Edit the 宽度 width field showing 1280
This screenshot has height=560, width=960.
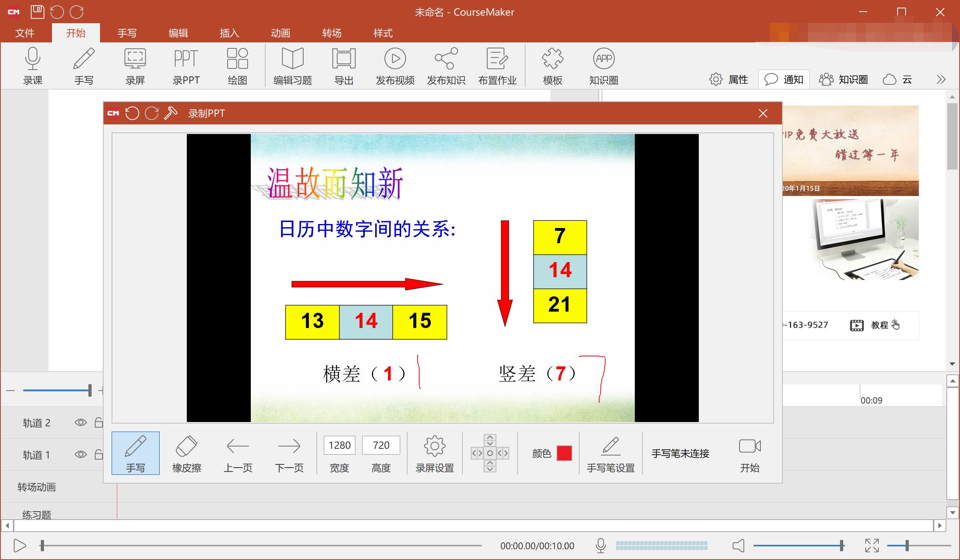pyautogui.click(x=339, y=445)
